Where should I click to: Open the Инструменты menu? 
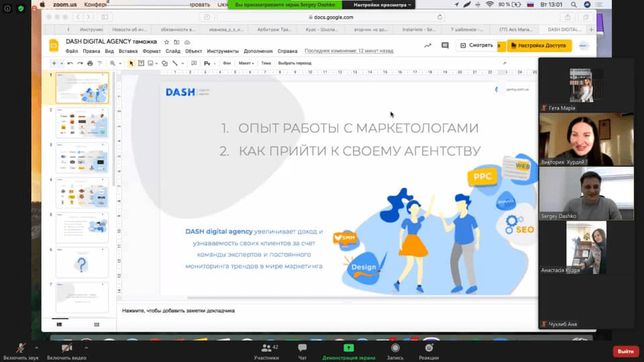tap(223, 52)
